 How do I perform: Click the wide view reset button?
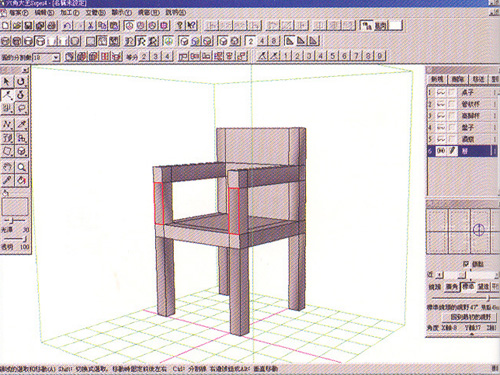click(470, 317)
